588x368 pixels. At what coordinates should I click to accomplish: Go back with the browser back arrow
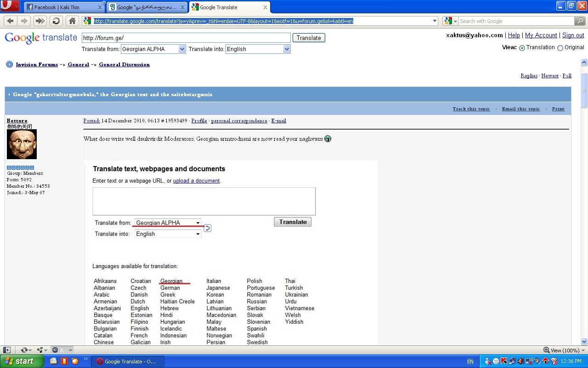[11, 21]
